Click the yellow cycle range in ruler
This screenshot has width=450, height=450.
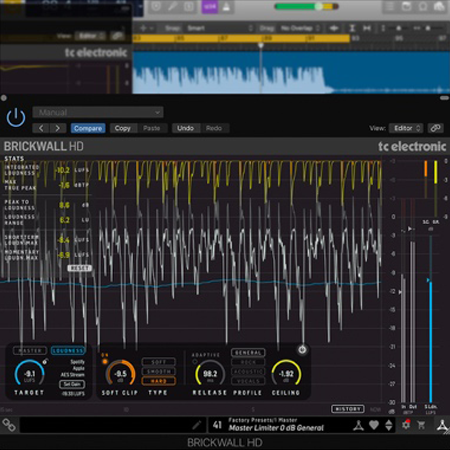click(x=241, y=38)
